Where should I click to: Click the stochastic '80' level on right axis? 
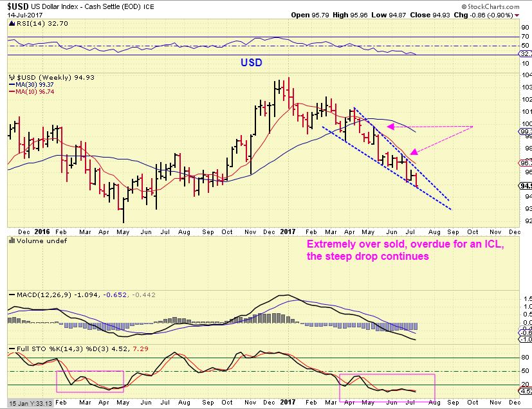coord(525,358)
